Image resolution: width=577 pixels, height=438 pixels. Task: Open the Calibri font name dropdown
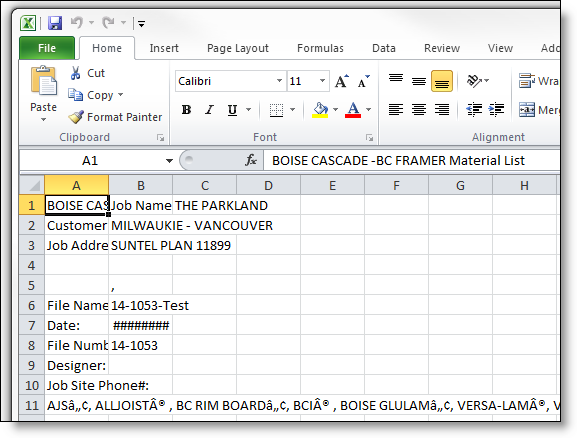click(x=279, y=81)
